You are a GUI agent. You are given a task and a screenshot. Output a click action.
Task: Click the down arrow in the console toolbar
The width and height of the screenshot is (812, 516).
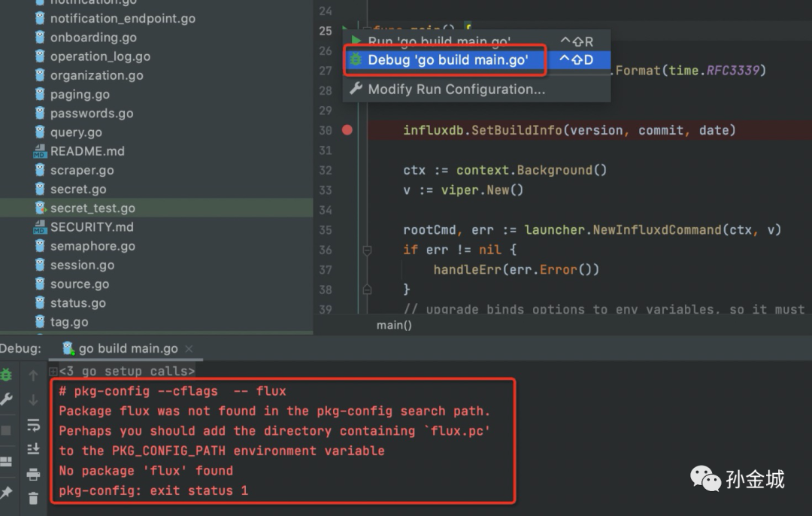pyautogui.click(x=33, y=400)
